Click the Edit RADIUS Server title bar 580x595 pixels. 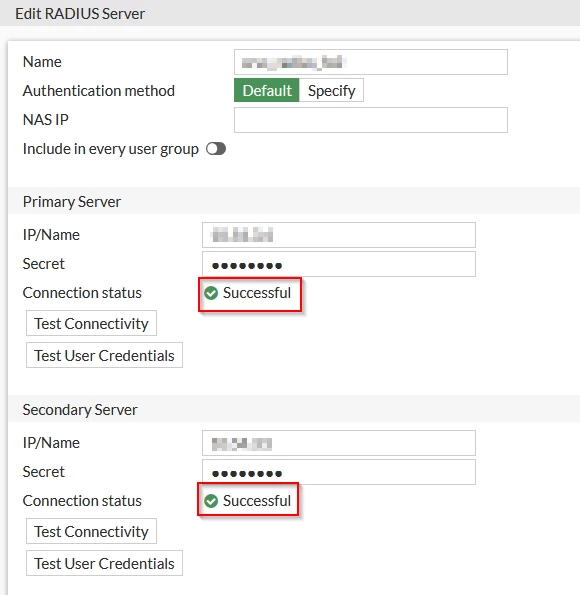click(x=290, y=13)
